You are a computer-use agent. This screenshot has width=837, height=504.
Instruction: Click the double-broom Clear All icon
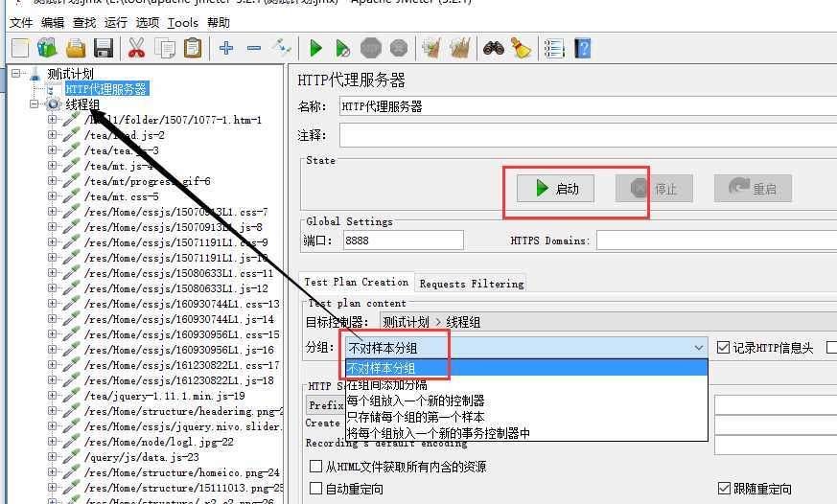click(460, 49)
